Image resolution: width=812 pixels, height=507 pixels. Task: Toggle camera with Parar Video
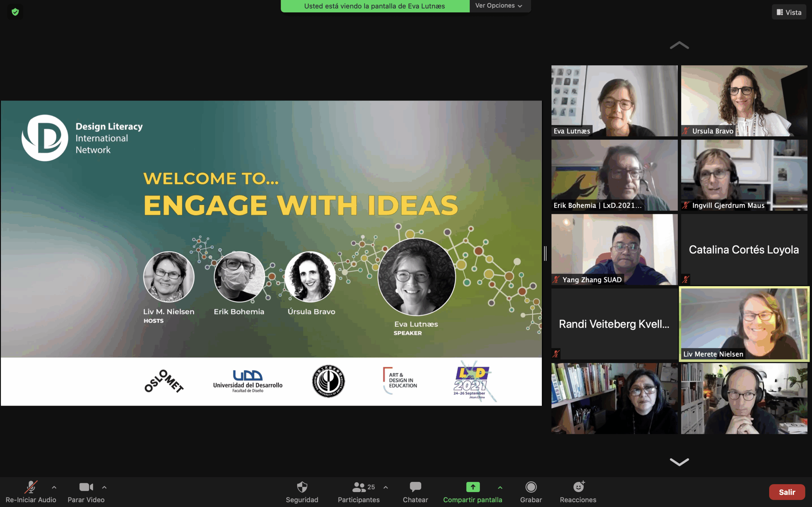click(x=86, y=487)
